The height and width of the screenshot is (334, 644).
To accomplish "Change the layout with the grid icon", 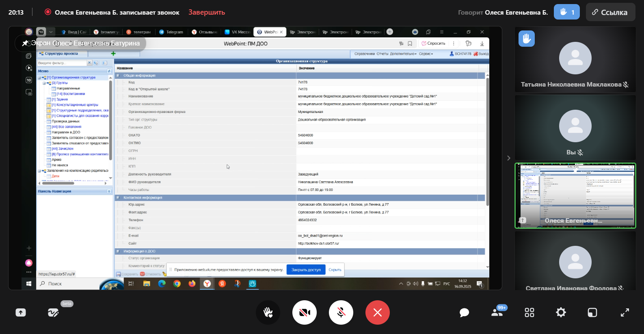I will pyautogui.click(x=529, y=312).
